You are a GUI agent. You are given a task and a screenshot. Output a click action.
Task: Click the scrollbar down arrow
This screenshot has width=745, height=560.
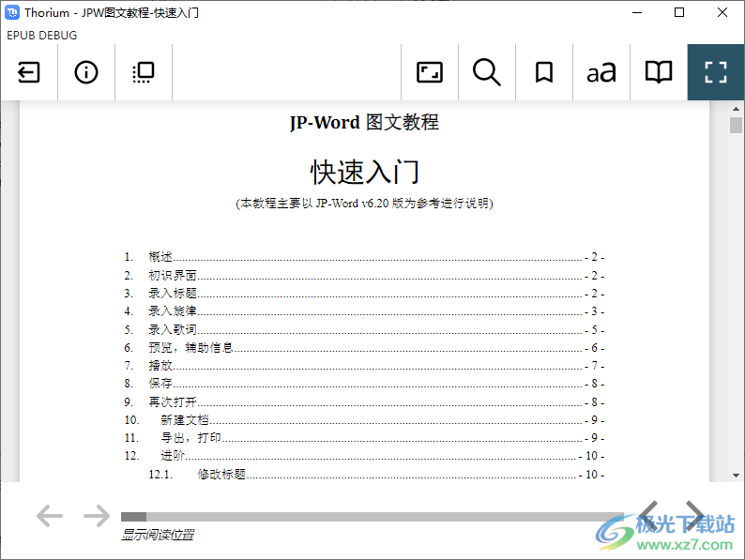point(736,475)
